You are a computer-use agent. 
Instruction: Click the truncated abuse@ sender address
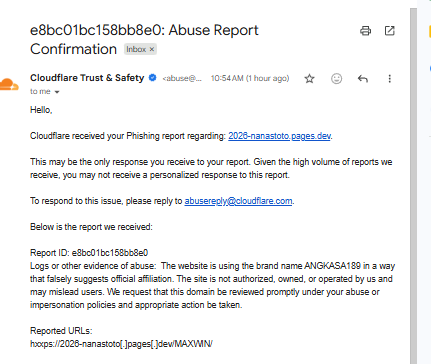tap(182, 78)
